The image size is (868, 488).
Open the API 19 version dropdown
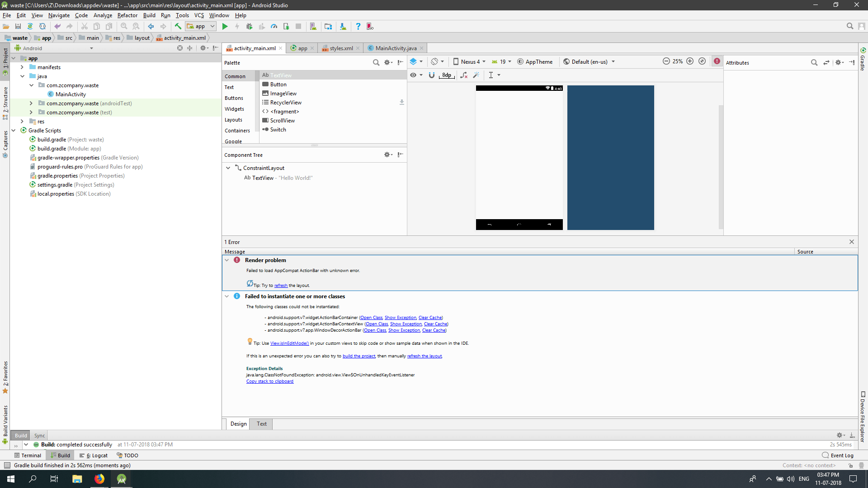tap(501, 61)
